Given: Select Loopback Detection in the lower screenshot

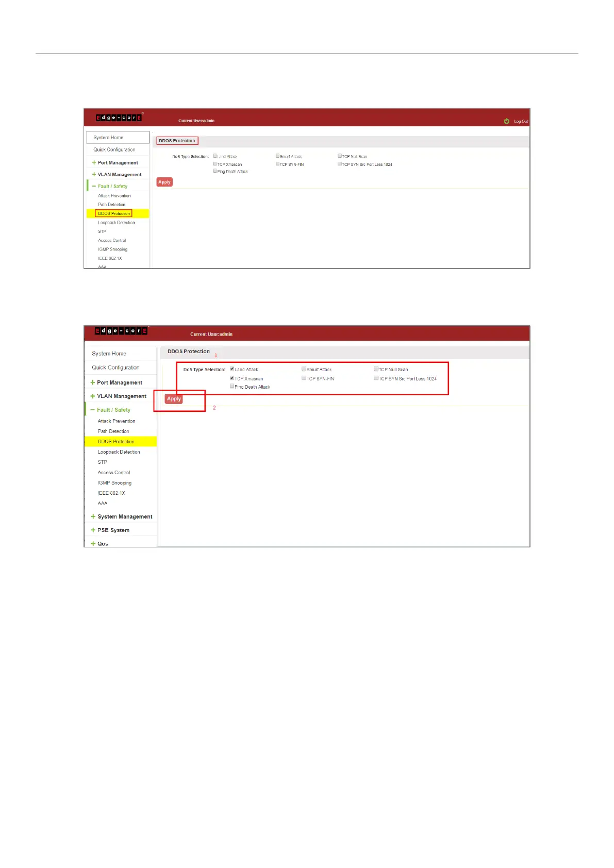Looking at the screenshot, I should click(119, 452).
